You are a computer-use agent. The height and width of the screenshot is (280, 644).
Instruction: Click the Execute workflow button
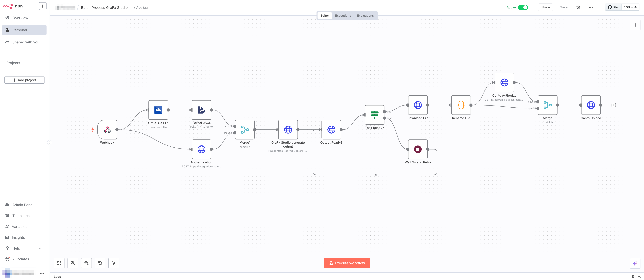347,263
